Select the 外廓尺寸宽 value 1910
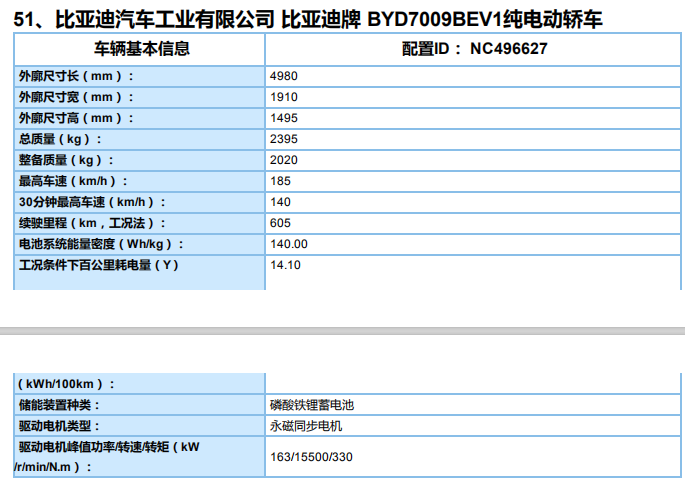This screenshot has width=685, height=487. pos(284,97)
